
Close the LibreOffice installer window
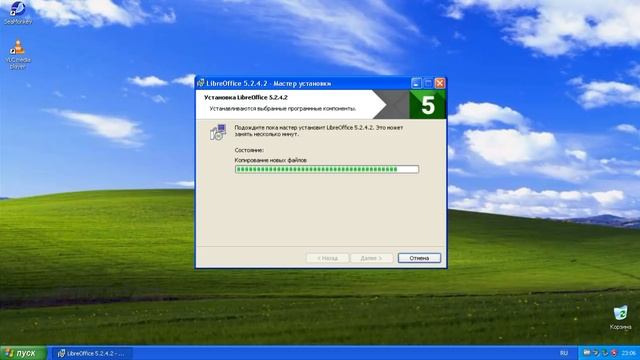click(x=440, y=83)
